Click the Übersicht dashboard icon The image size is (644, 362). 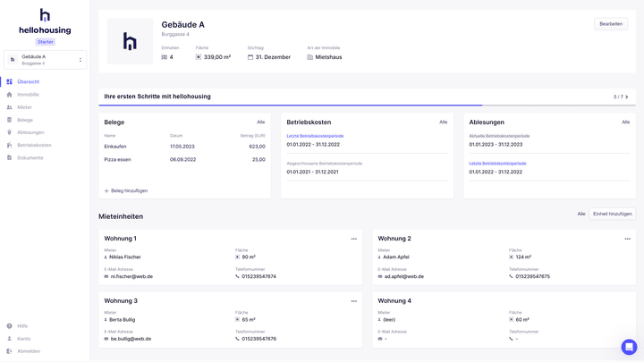(x=10, y=81)
